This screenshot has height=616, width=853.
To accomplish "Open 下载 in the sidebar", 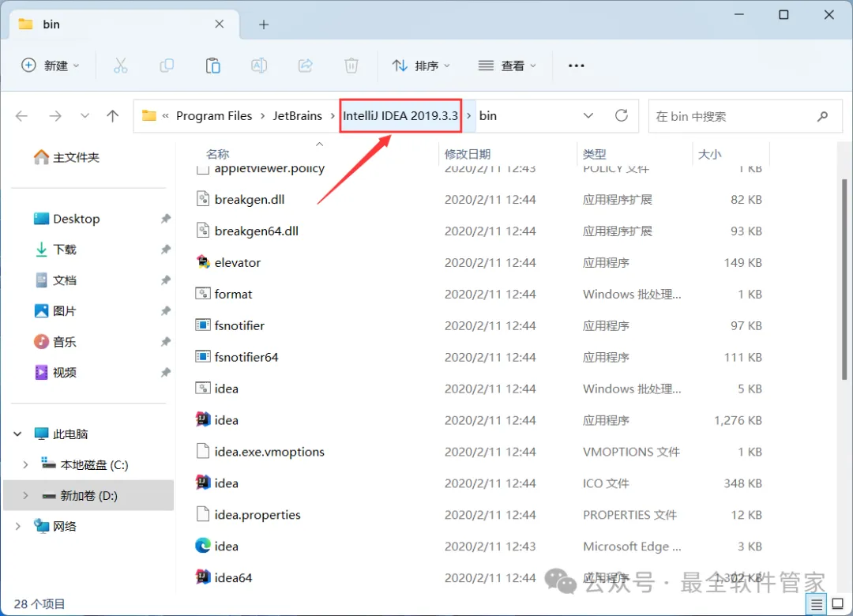I will coord(55,250).
